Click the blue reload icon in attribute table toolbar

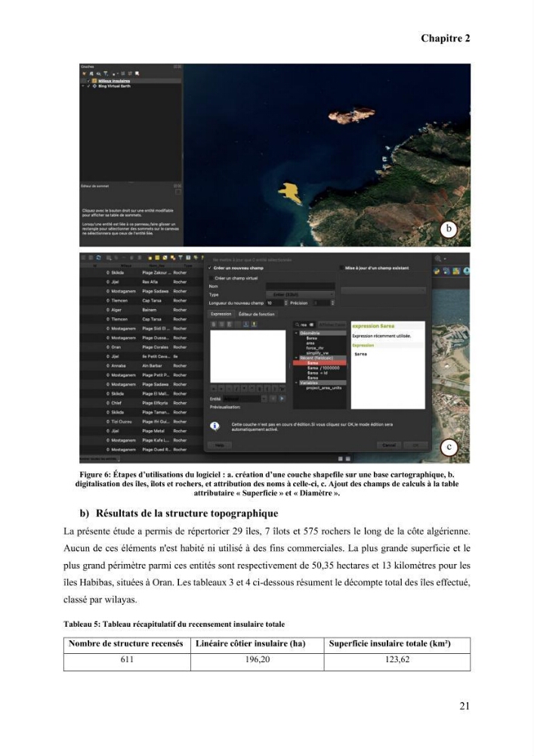pyautogui.click(x=99, y=258)
